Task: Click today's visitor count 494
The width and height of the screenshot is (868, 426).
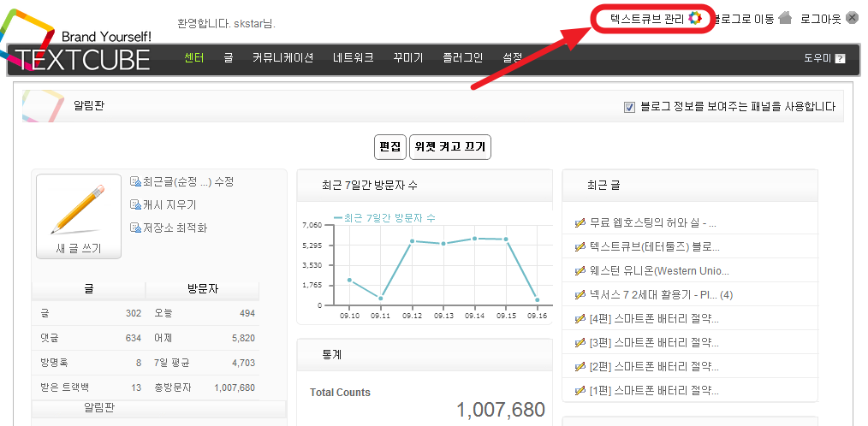Action: (x=247, y=313)
